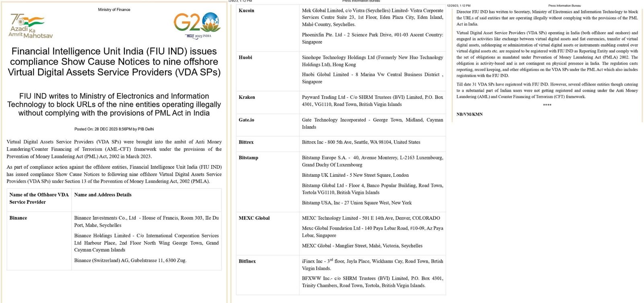Screen dimensions: 644x303
Task: Click the 'Huobi Global Limited' address entry
Action: coord(373,78)
